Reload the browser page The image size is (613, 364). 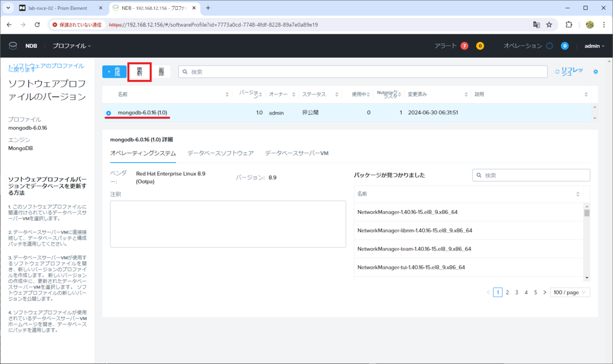pos(37,25)
